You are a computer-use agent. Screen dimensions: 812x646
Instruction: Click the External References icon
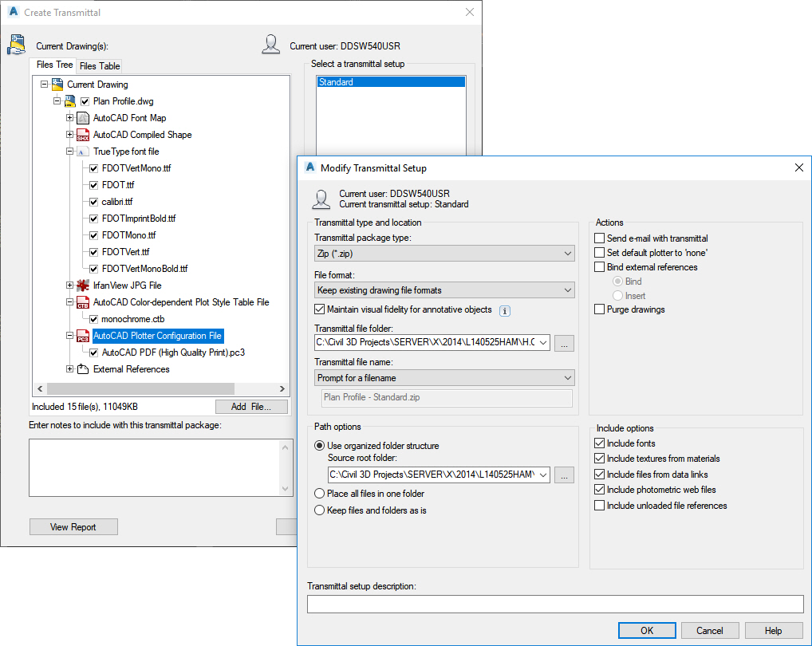[83, 369]
